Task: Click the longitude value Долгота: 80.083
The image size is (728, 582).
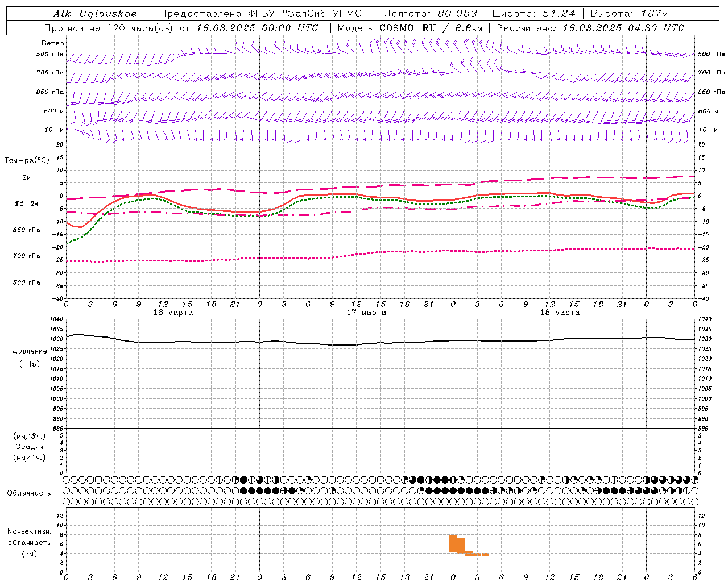Action: (431, 14)
